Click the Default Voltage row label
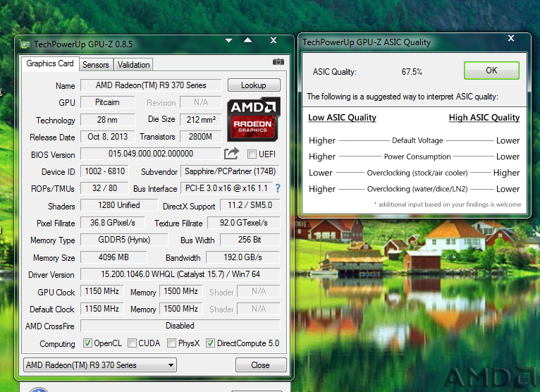 coord(417,140)
